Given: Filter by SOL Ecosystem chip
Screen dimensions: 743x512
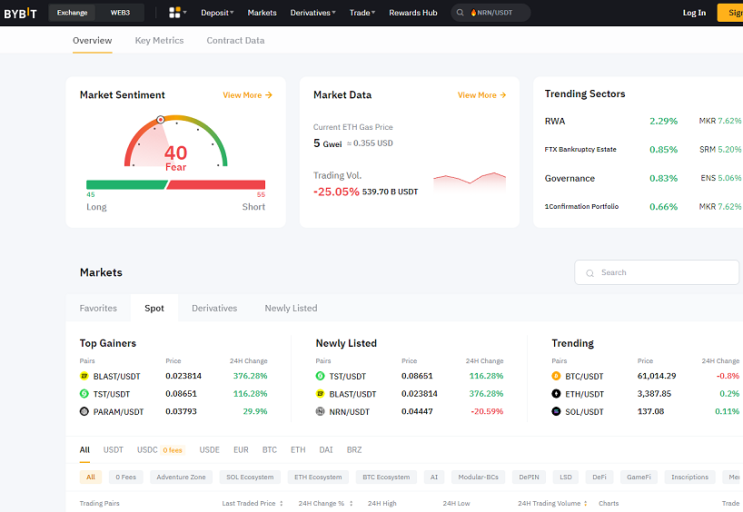Looking at the screenshot, I should click(x=250, y=477).
